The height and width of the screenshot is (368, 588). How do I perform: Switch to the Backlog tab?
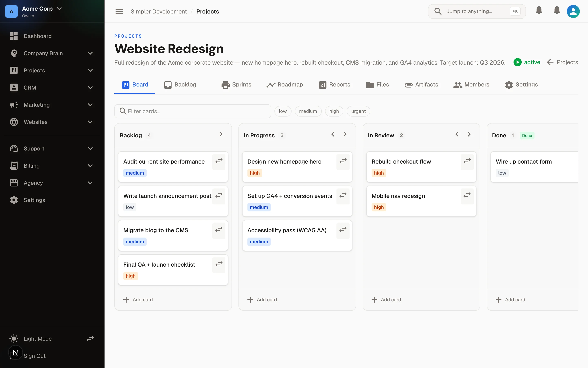pos(180,85)
